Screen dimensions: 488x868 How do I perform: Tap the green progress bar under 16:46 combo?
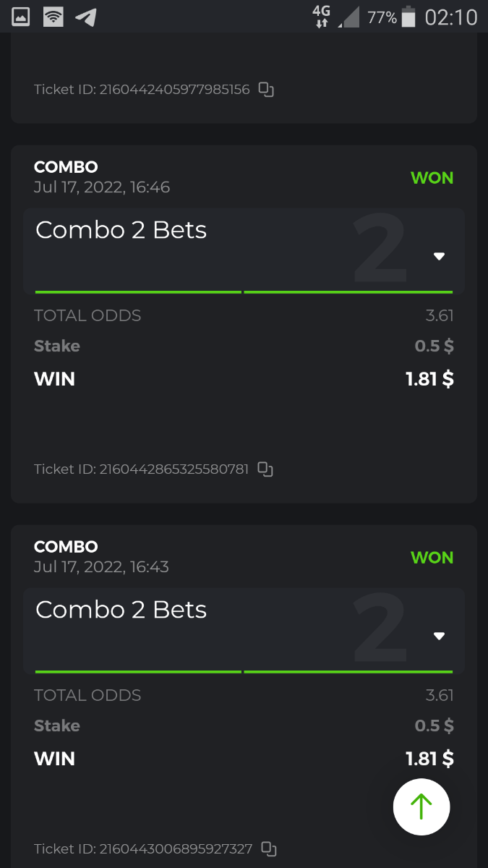click(244, 292)
